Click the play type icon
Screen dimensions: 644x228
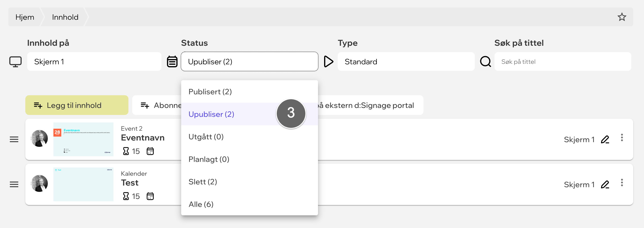[x=328, y=61]
